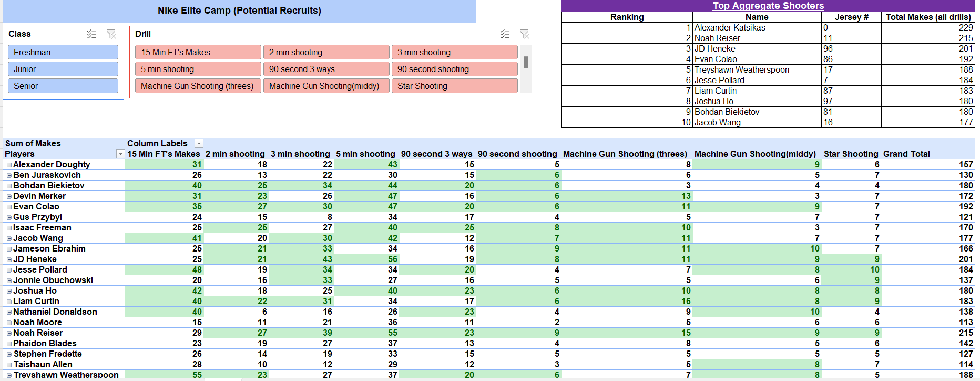Viewport: 980px width, 381px height.
Task: Expand Jacob Wang row
Action: click(x=9, y=238)
